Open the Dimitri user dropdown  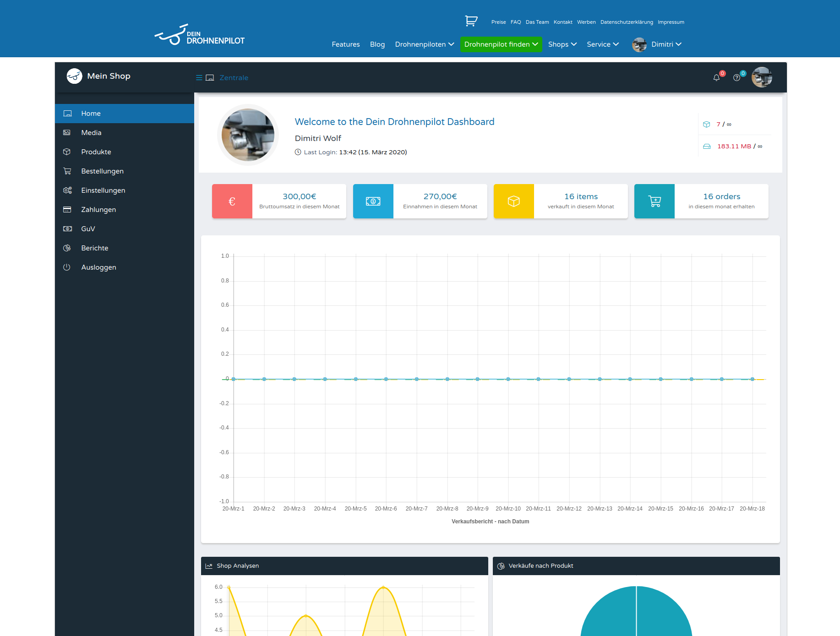tap(666, 44)
